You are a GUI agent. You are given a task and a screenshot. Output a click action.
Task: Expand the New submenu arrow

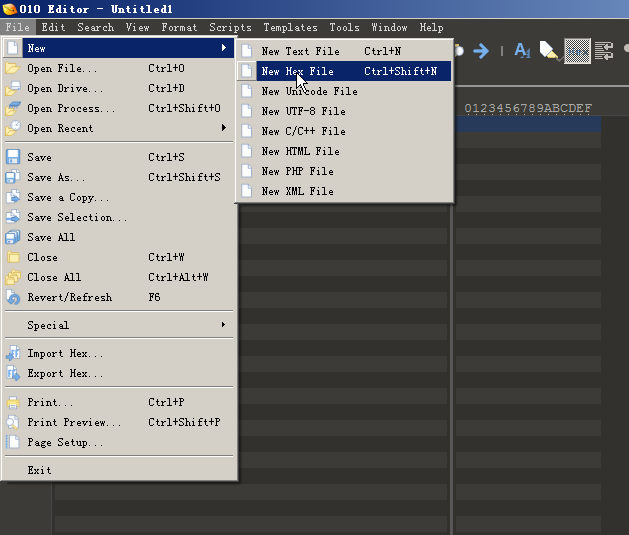[x=224, y=48]
